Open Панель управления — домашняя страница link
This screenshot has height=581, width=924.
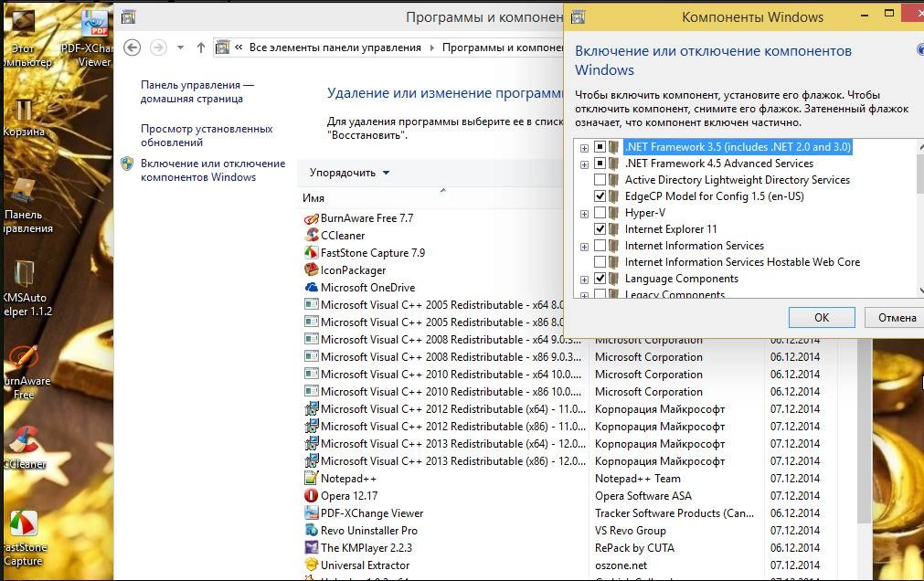click(x=196, y=92)
